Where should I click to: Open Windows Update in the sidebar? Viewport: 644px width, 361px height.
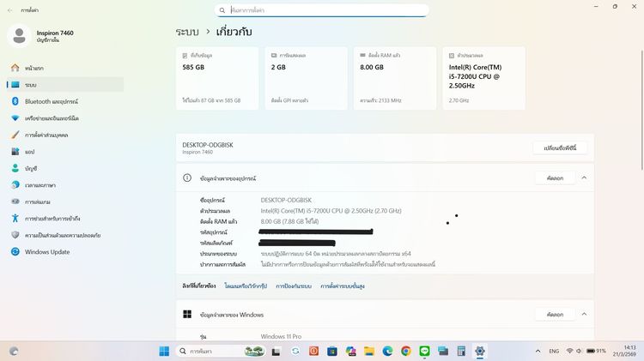(47, 251)
